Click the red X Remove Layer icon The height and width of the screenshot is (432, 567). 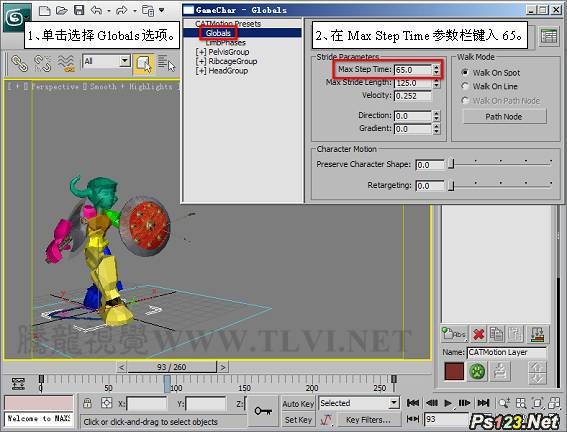tap(478, 334)
